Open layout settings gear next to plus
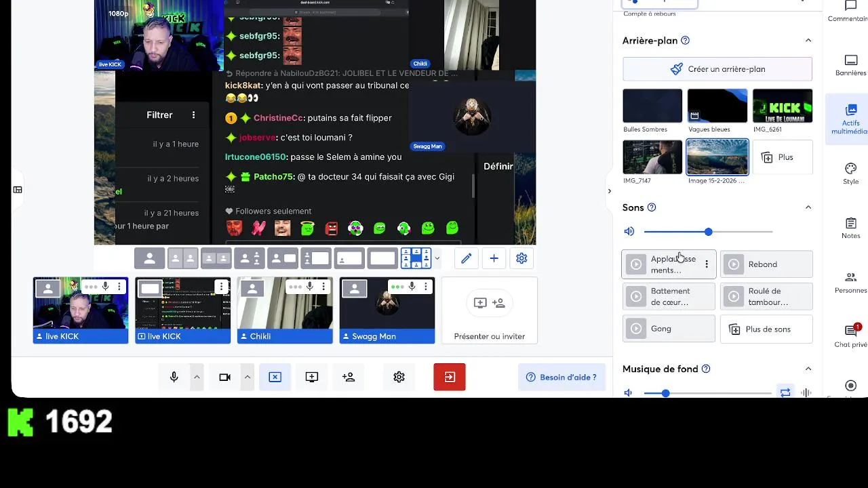The height and width of the screenshot is (488, 868). 521,258
